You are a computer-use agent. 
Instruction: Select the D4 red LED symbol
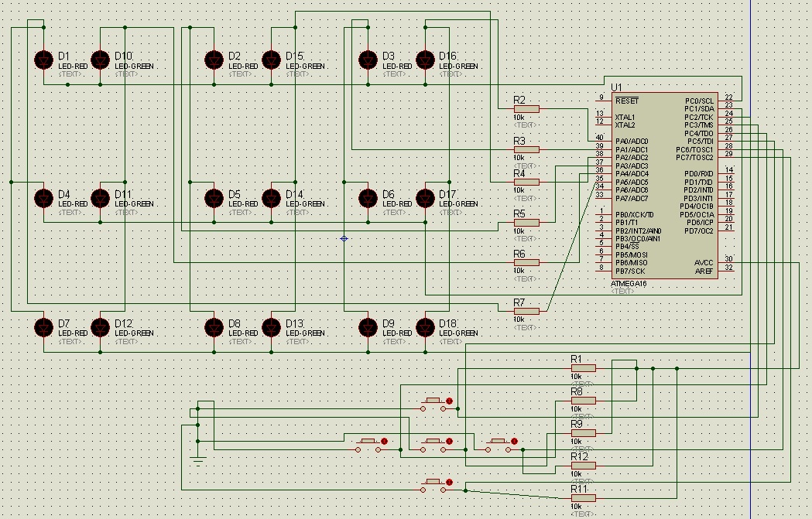[x=43, y=198]
